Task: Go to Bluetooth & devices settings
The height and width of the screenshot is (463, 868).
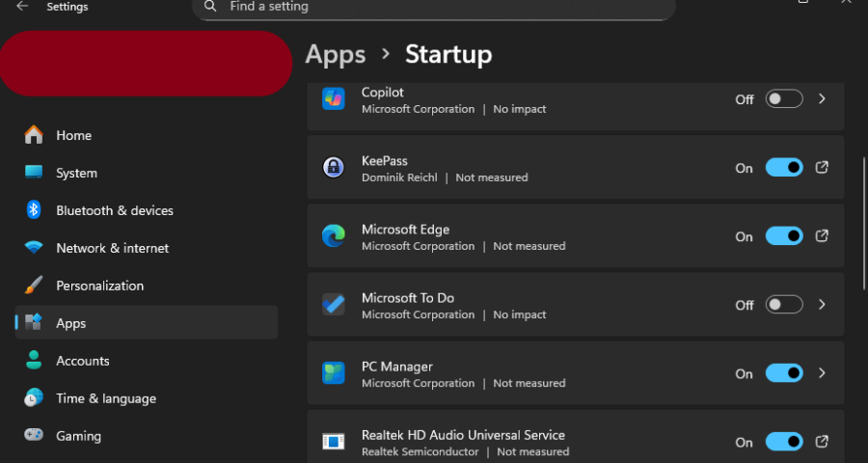Action: 147,210
